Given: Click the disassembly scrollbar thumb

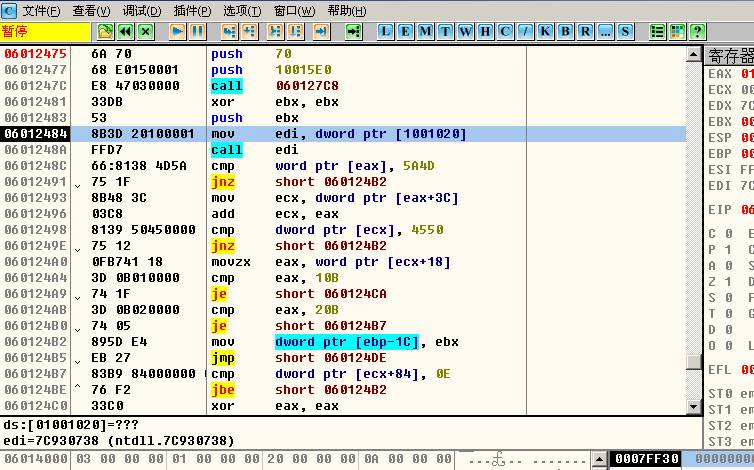Looking at the screenshot, I should click(x=693, y=362).
